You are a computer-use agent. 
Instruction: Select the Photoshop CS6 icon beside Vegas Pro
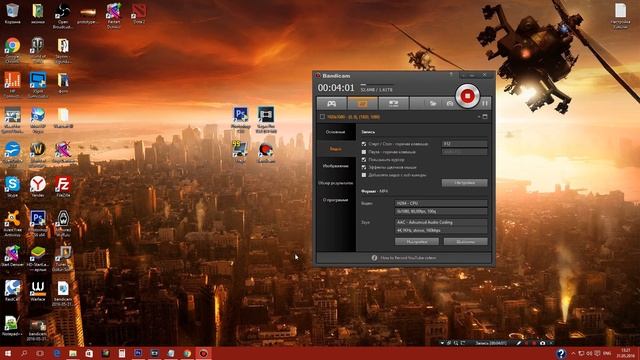[x=240, y=120]
